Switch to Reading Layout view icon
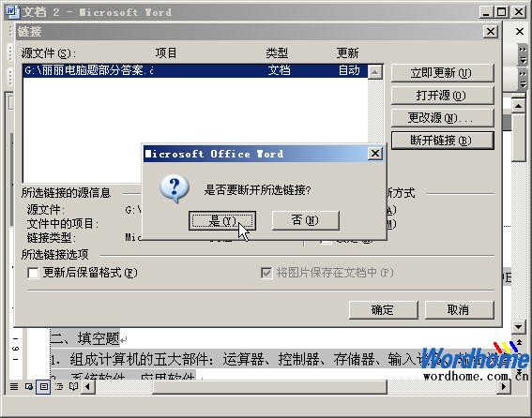 click(73, 386)
